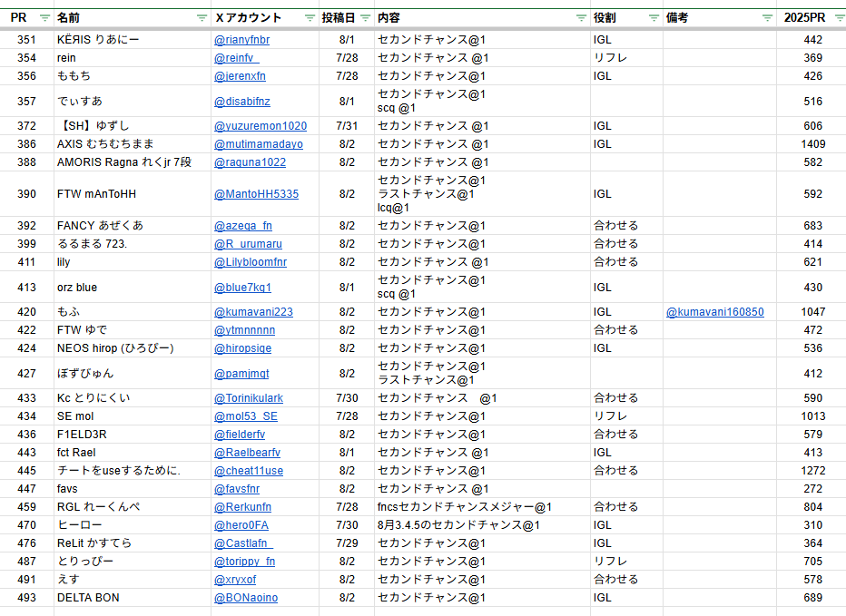The image size is (846, 616).
Task: Select the name cell 'orz blue'
Action: point(133,288)
